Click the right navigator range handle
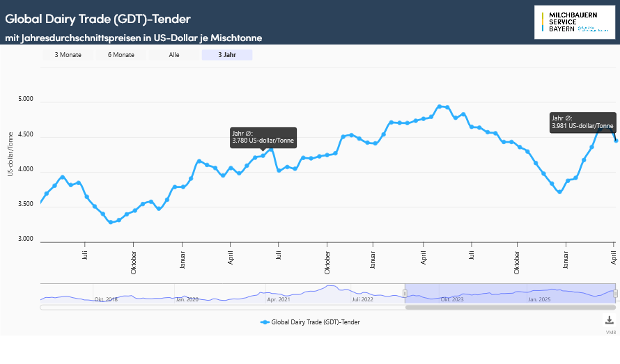The width and height of the screenshot is (620, 364). (x=616, y=294)
